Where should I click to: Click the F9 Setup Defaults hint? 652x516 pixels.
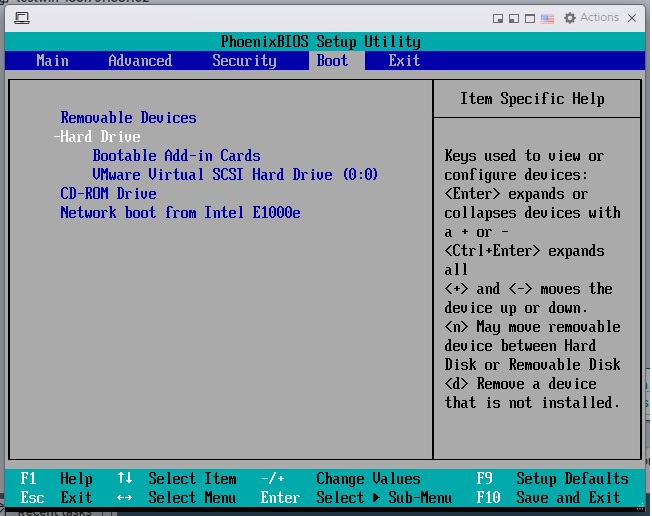[x=552, y=479]
